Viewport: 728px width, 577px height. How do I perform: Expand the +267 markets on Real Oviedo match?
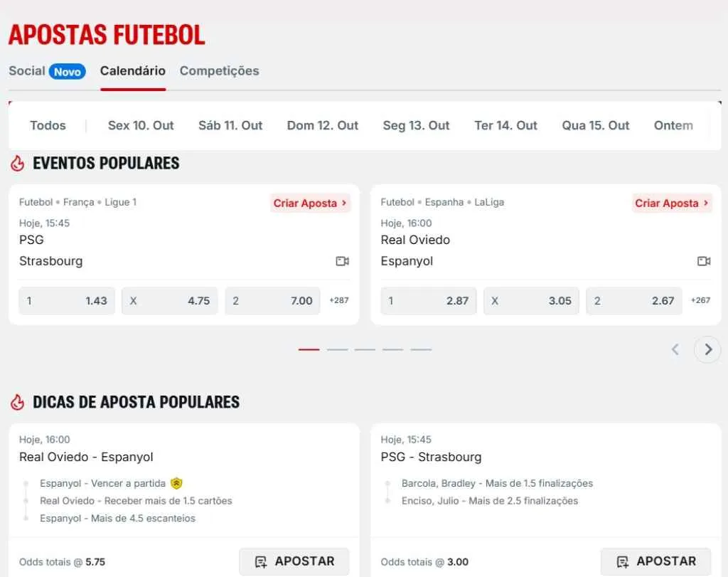coord(701,301)
